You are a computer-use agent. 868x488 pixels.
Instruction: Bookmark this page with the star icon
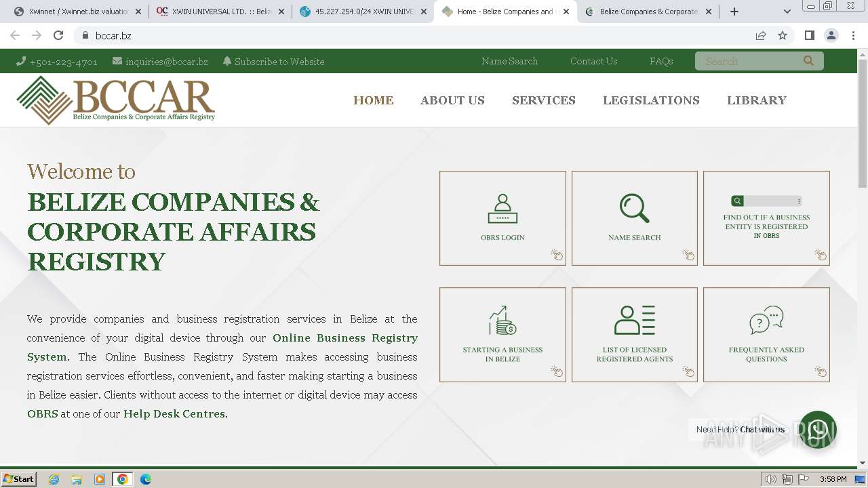pyautogui.click(x=783, y=35)
